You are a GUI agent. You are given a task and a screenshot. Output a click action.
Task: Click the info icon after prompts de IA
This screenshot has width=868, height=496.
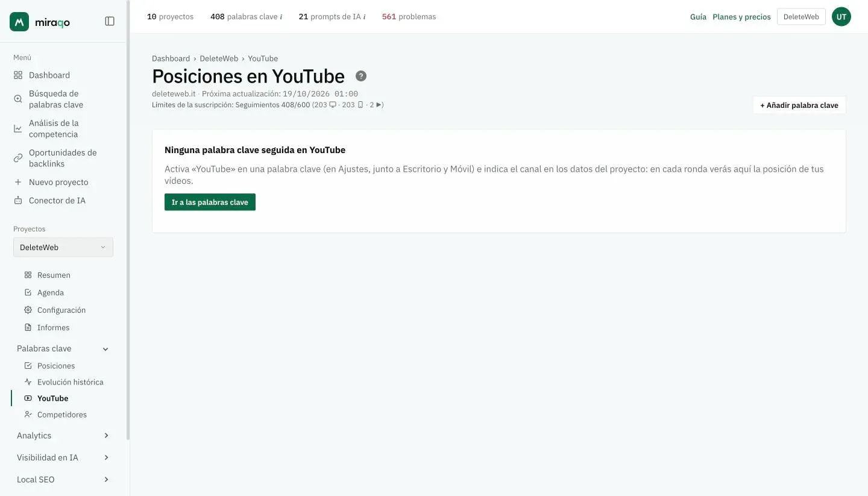pyautogui.click(x=364, y=17)
